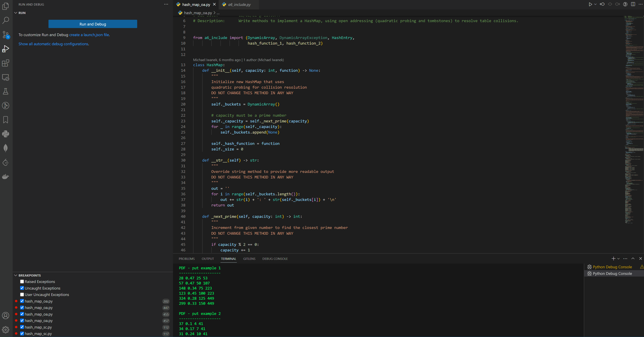Disable hash_map_oa.py breakpoint at line 457
The height and width of the screenshot is (337, 644).
(x=22, y=320)
